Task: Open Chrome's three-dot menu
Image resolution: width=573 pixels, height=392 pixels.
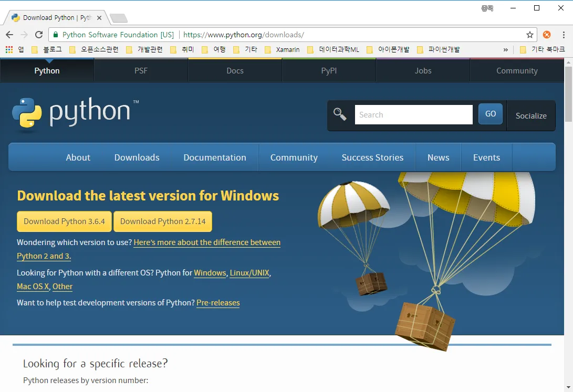Action: pyautogui.click(x=564, y=35)
